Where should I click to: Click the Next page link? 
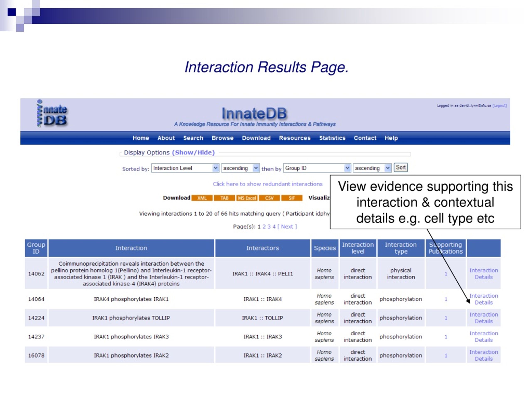click(x=287, y=227)
